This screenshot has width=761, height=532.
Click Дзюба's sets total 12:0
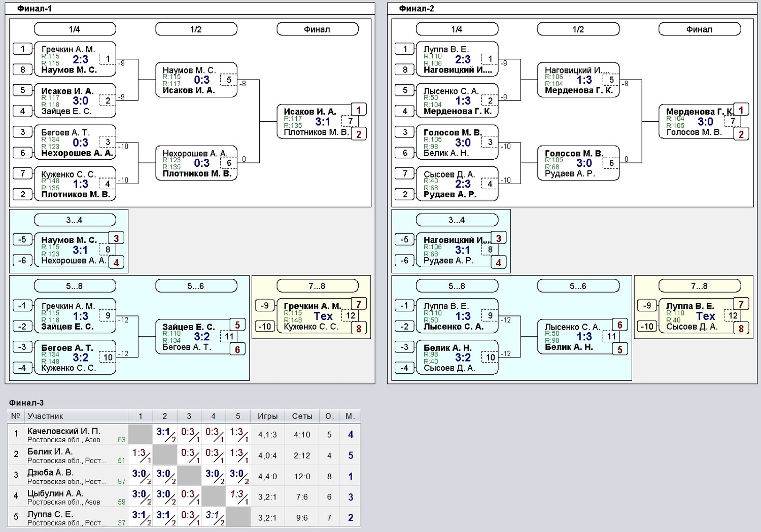tap(302, 476)
